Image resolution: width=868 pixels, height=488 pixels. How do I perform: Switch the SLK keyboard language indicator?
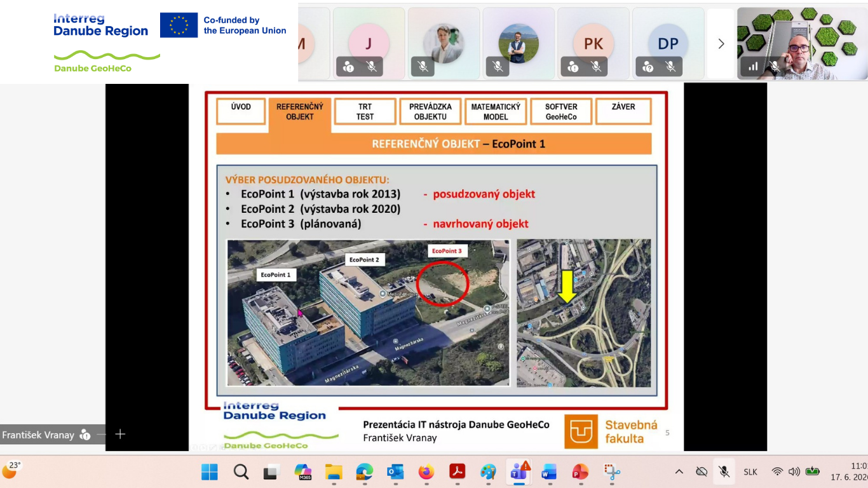pyautogui.click(x=750, y=472)
